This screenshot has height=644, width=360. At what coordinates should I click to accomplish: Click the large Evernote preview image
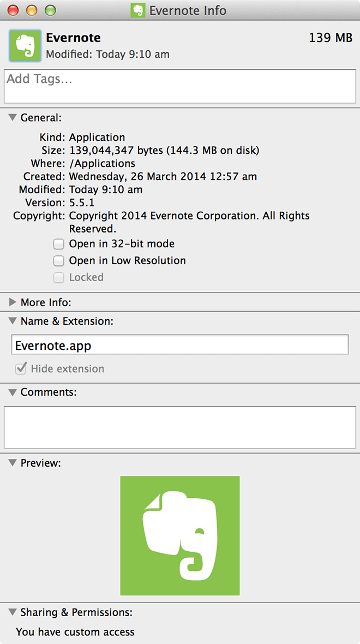tap(180, 535)
